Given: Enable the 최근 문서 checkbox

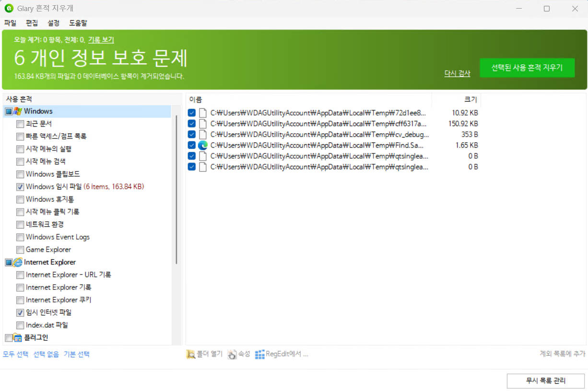Looking at the screenshot, I should (20, 124).
